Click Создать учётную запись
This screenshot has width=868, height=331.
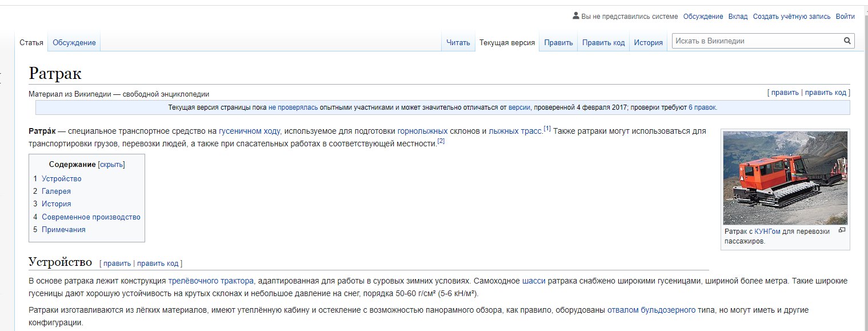click(x=791, y=17)
